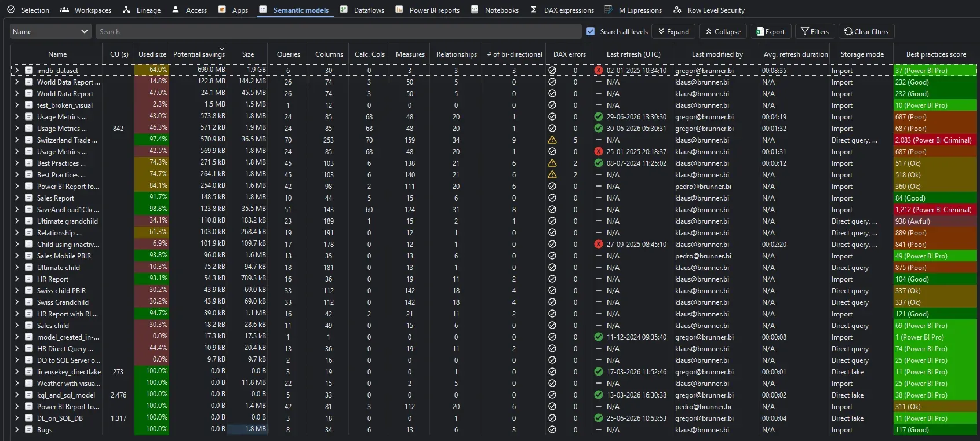Open the M Expressions tab
The image size is (980, 441).
coord(633,10)
